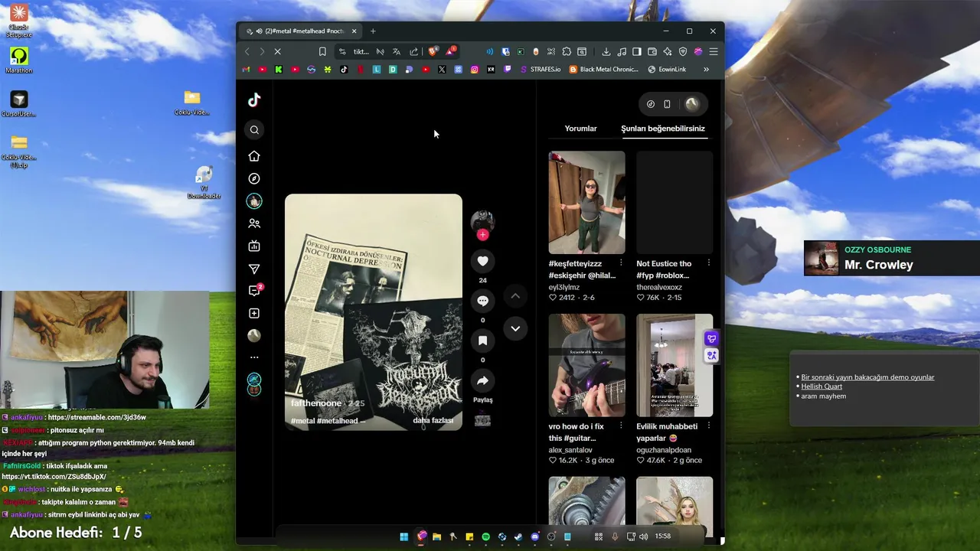Click the Brave Rewards triangle icon
The height and width of the screenshot is (551, 980).
pyautogui.click(x=450, y=51)
